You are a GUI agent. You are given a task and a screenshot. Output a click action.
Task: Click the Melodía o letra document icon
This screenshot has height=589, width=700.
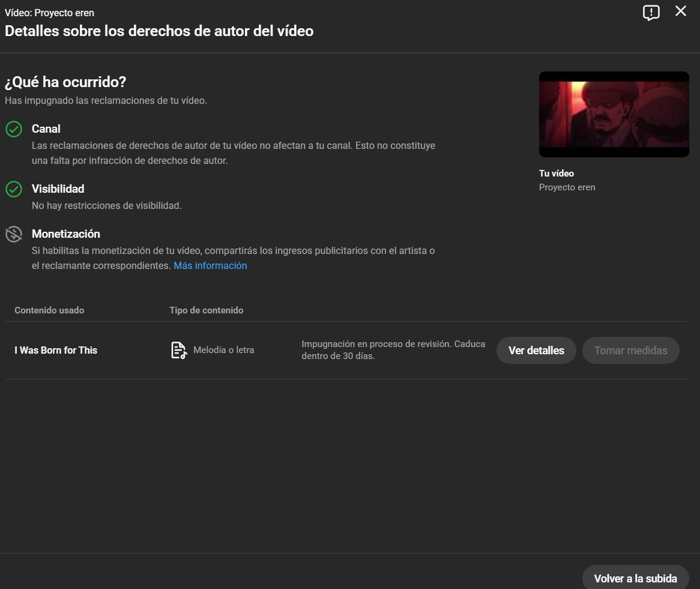178,350
